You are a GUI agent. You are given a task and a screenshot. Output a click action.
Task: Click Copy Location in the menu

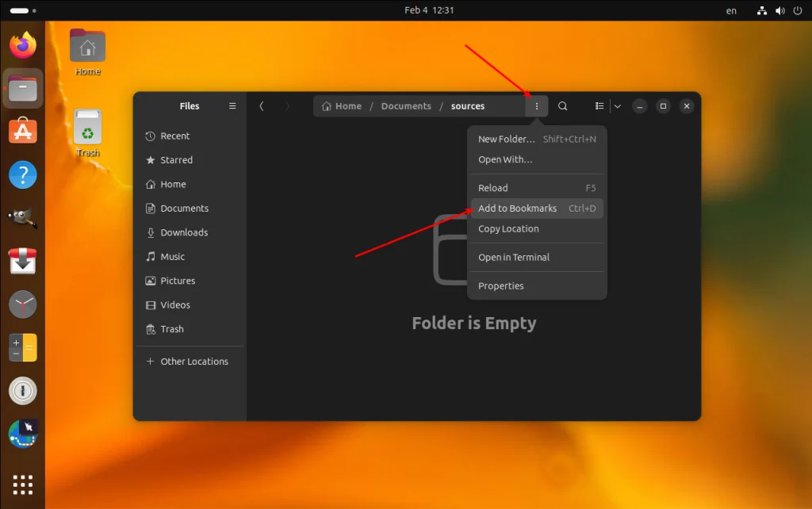(508, 229)
